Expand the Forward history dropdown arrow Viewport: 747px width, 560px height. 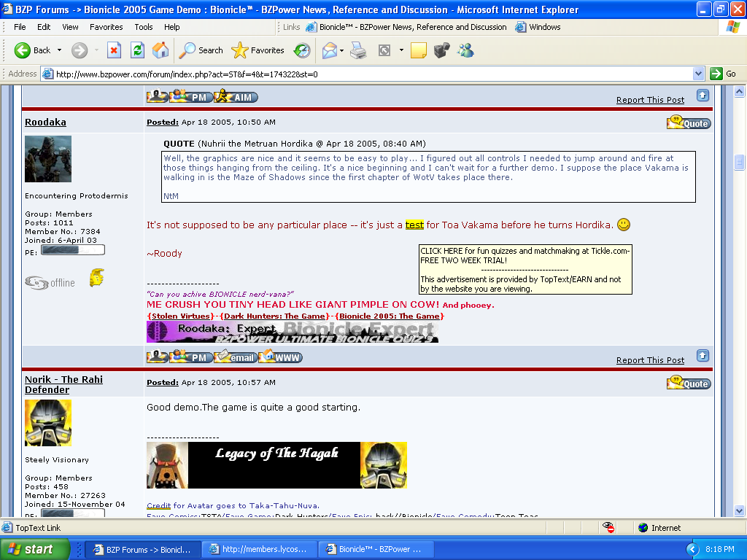point(96,50)
